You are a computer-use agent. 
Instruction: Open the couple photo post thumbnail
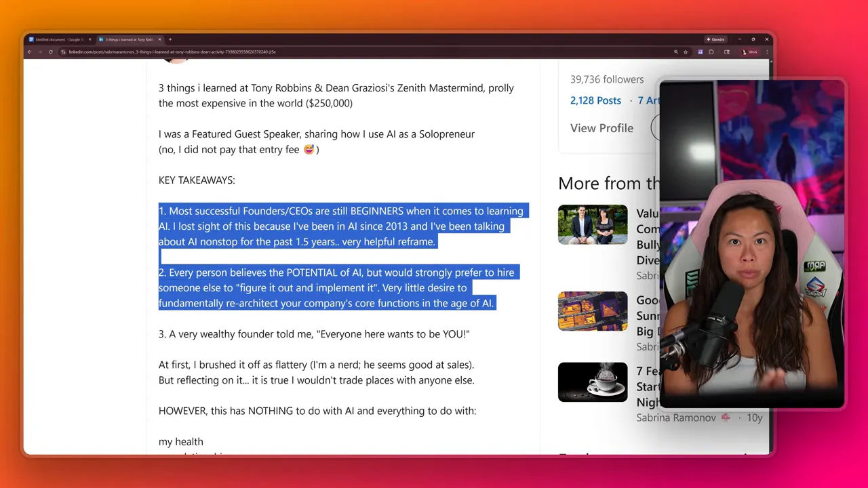coord(593,224)
